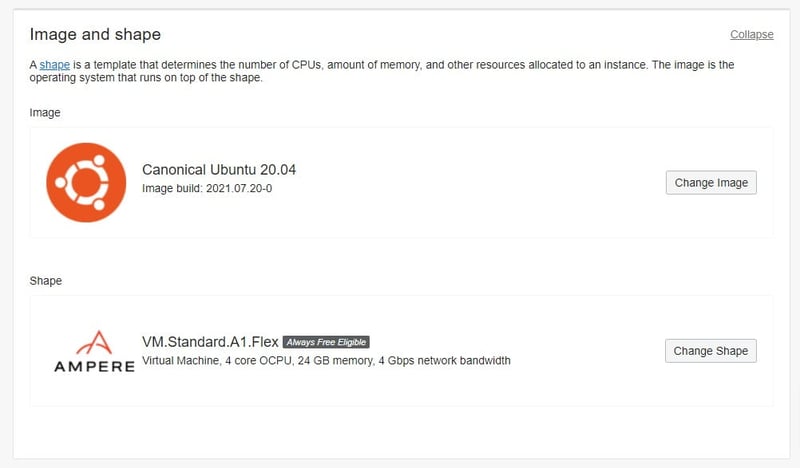Select the VM.Standard.A1.Flex shape name
Viewport: 800px width, 468px height.
click(210, 342)
